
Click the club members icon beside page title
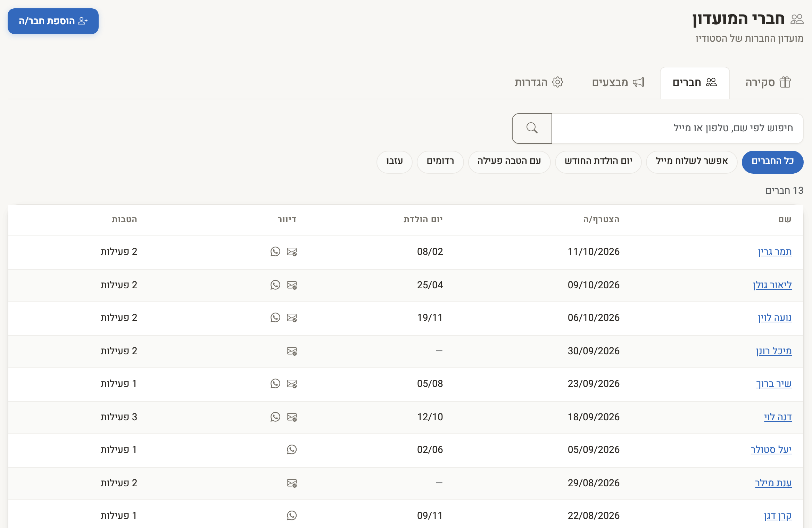coord(797,19)
